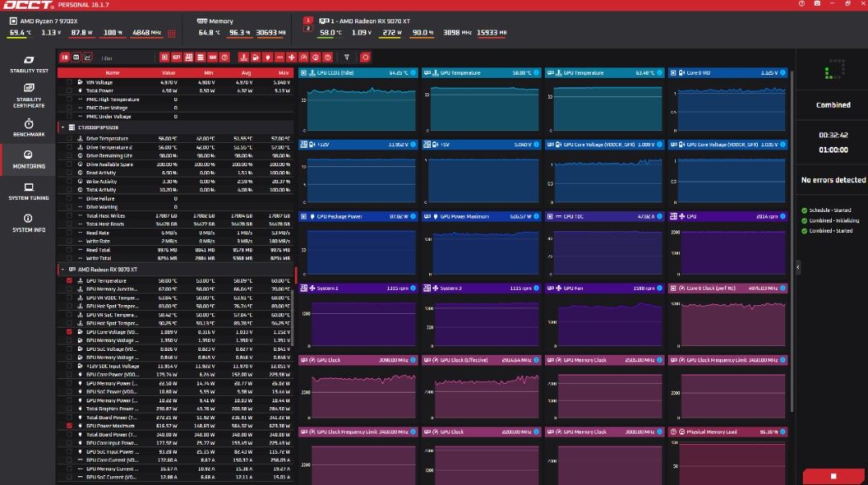The height and width of the screenshot is (485, 868).
Task: Switch to the graph-only view icon
Action: coord(88,58)
